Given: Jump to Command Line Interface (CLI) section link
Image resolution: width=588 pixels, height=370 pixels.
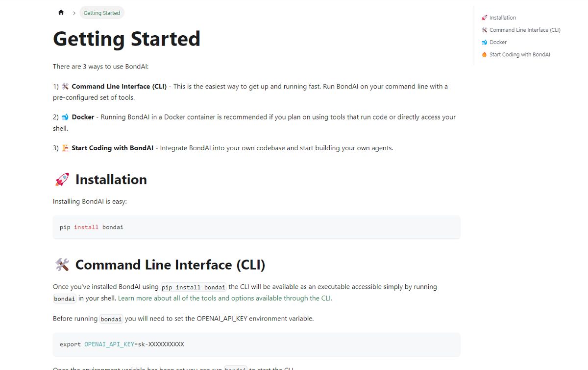Looking at the screenshot, I should point(525,30).
